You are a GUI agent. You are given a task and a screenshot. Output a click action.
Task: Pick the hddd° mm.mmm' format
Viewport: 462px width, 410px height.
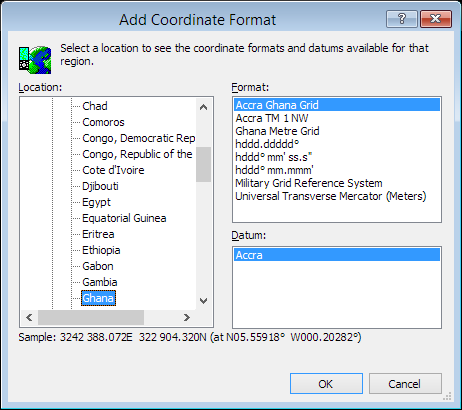337,170
